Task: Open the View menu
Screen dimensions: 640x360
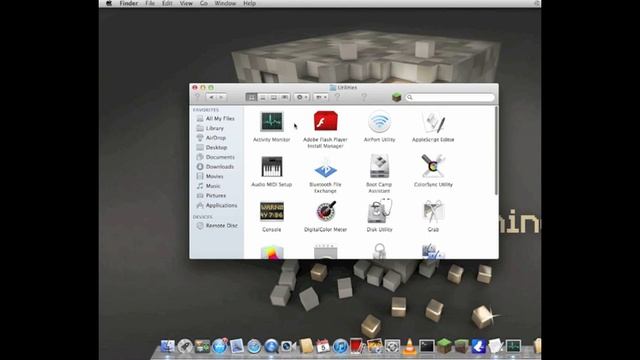Action: click(186, 3)
